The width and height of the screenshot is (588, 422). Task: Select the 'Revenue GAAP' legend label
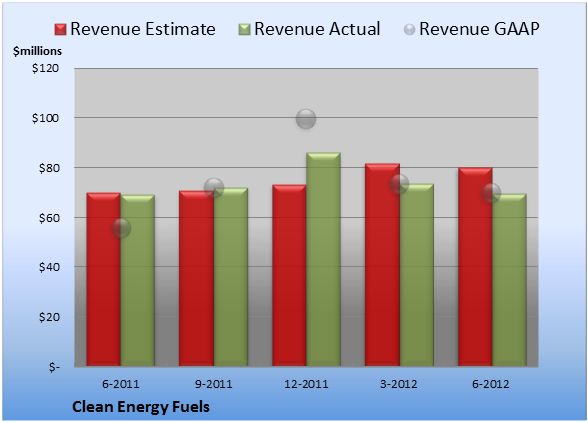point(479,29)
